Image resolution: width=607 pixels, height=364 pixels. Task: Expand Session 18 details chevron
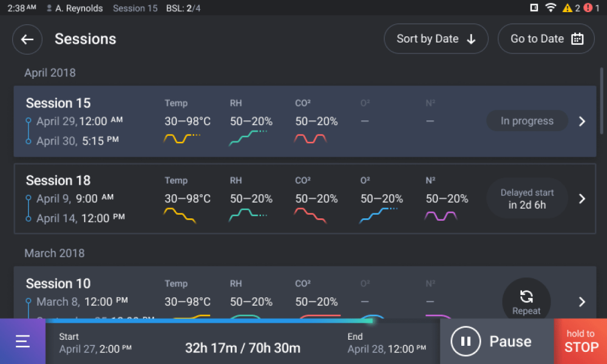[582, 198]
